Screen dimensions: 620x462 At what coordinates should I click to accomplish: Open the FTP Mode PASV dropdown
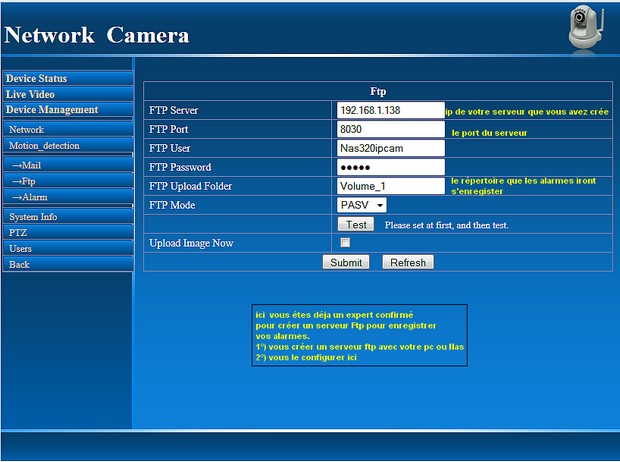point(362,205)
